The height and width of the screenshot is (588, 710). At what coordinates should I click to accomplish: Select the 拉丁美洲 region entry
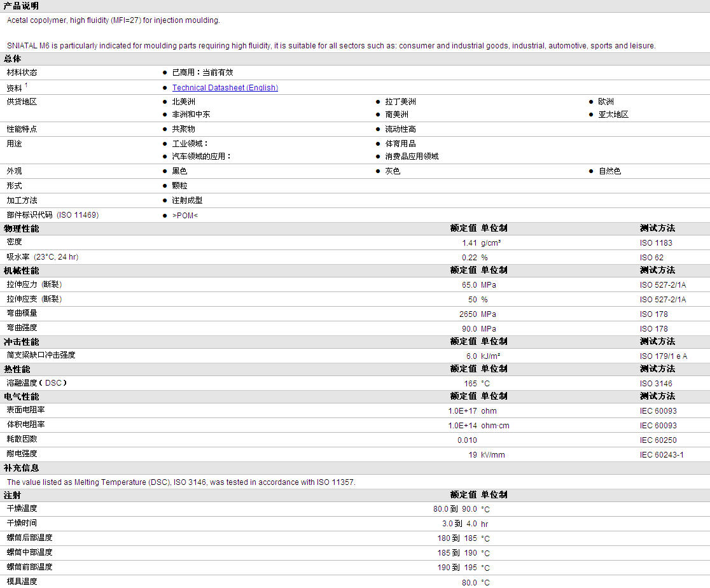(x=400, y=101)
